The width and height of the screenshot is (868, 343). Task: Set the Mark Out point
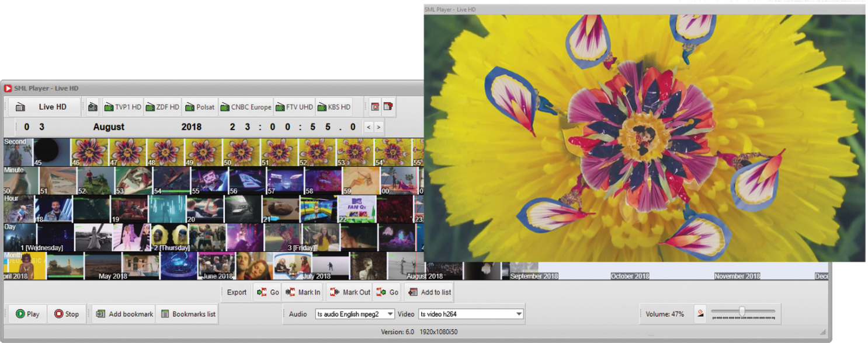pos(350,292)
